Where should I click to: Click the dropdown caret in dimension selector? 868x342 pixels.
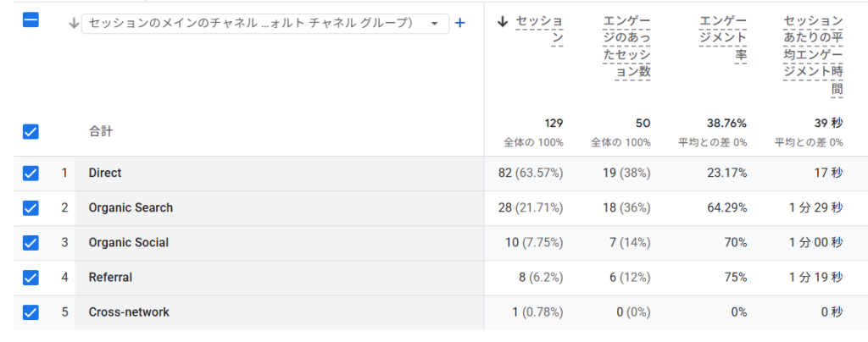[x=435, y=24]
